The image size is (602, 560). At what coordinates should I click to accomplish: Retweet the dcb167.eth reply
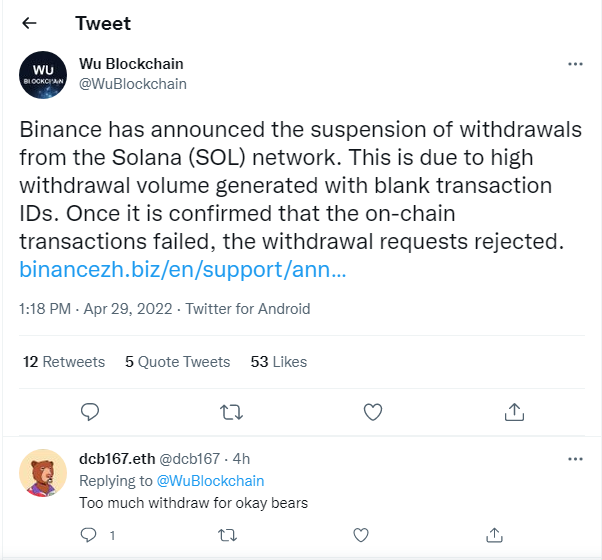pos(227,535)
